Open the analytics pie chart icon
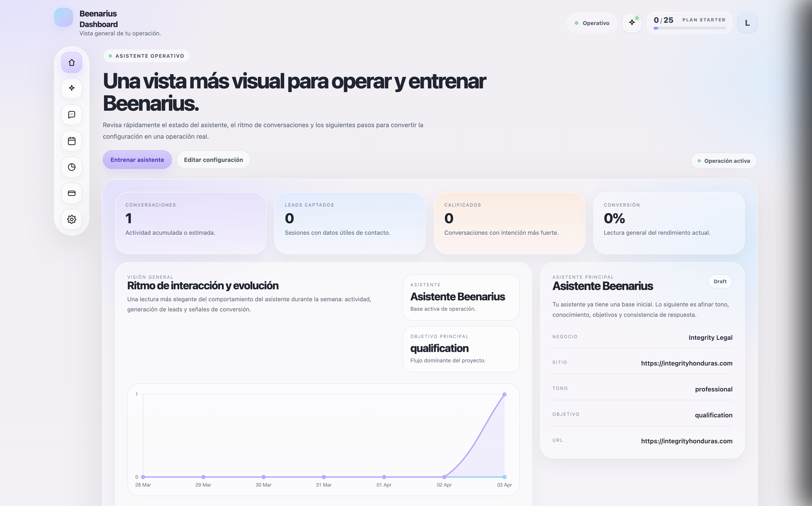The width and height of the screenshot is (812, 506). [72, 167]
